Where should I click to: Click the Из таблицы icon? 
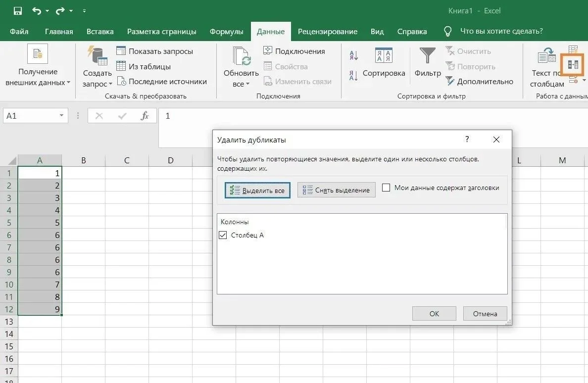point(121,66)
